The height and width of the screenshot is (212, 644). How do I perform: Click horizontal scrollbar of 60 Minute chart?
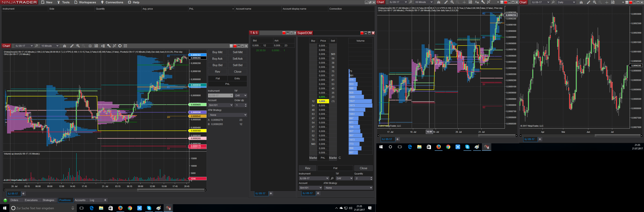(x=447, y=136)
